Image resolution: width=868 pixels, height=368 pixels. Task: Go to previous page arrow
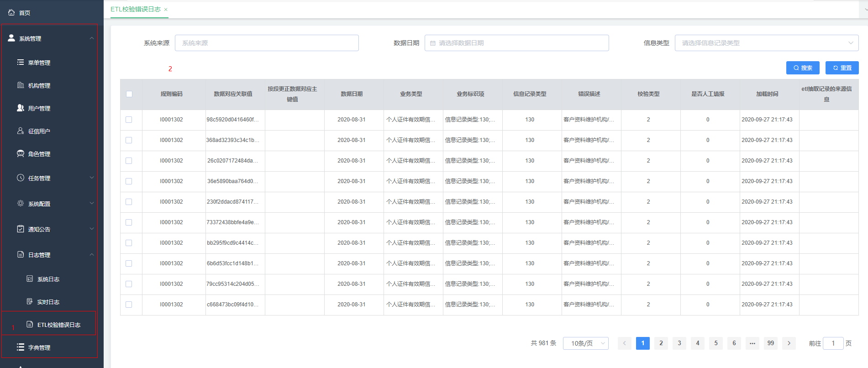coord(625,343)
